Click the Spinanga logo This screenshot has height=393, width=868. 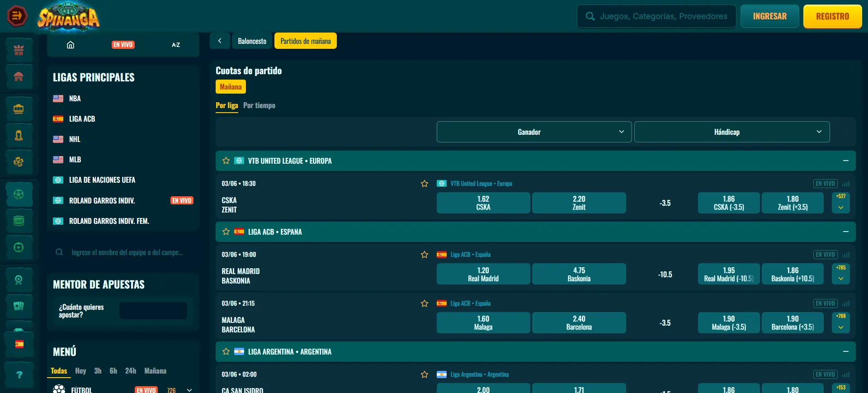(68, 17)
